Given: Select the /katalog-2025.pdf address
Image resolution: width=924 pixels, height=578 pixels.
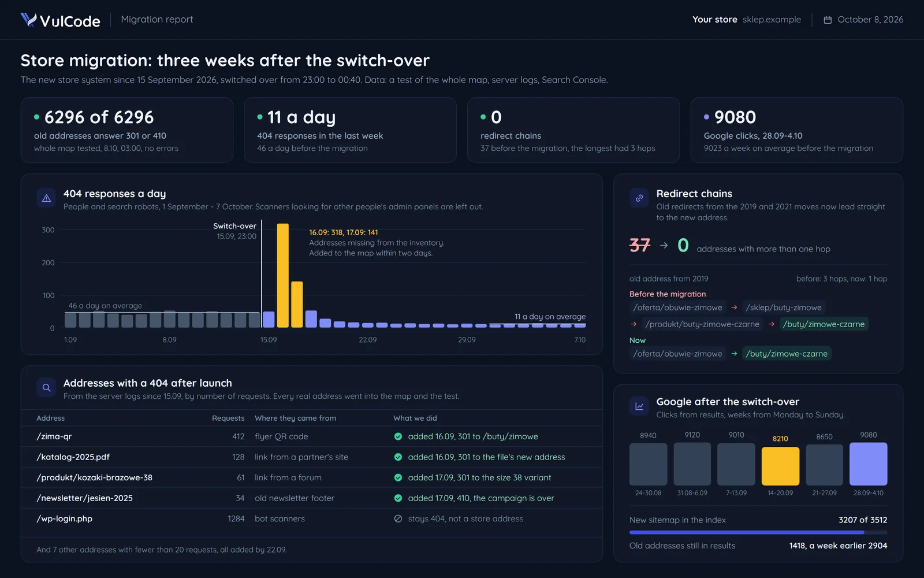Looking at the screenshot, I should click(x=73, y=457).
